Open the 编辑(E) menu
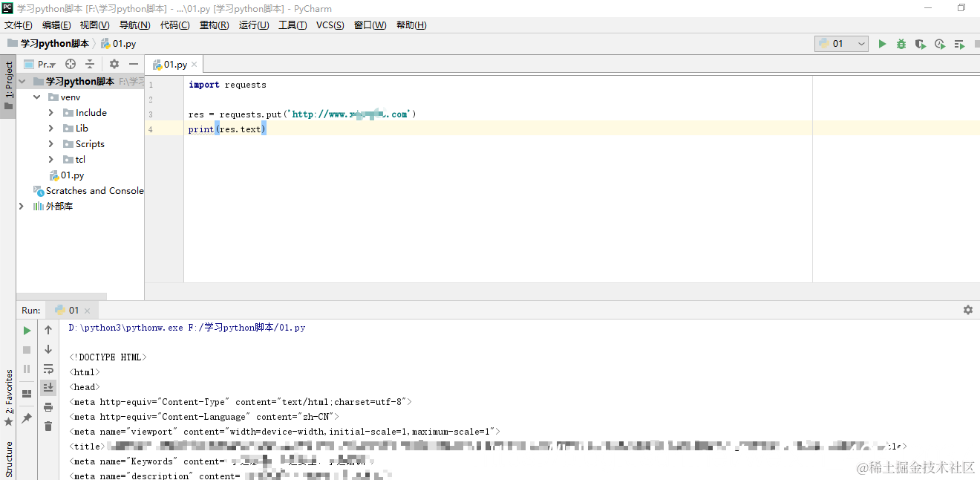Screen dimensions: 980x480 56,25
